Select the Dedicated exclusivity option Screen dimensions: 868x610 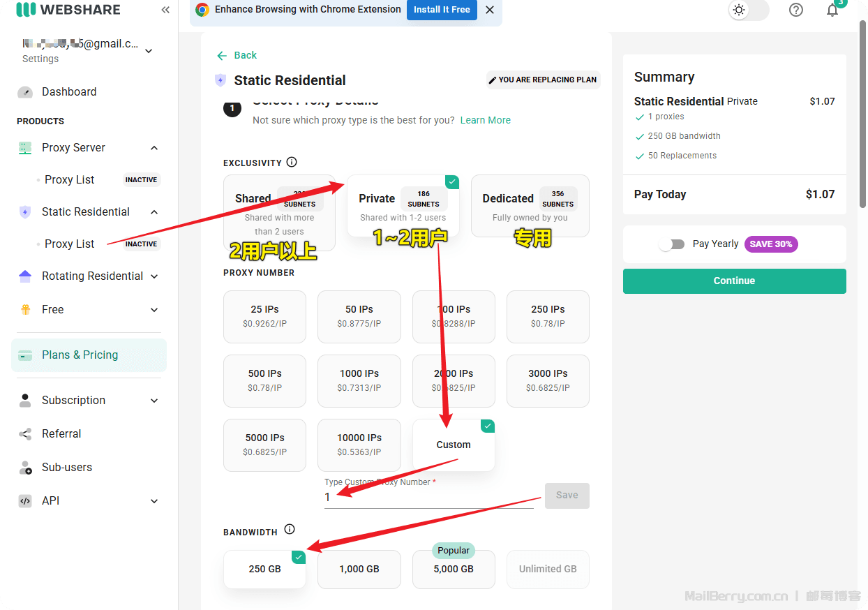pyautogui.click(x=530, y=206)
